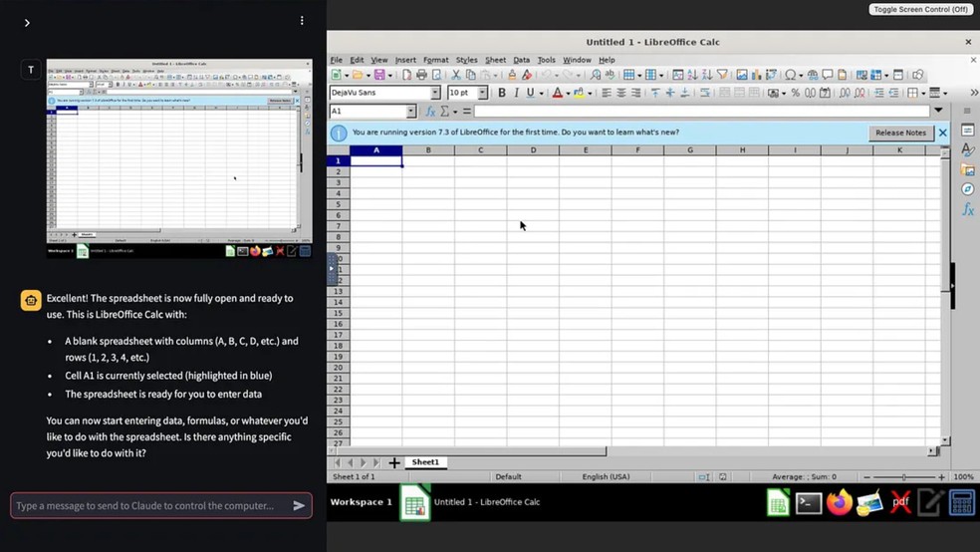The image size is (980, 552).
Task: Click the Align Left icon
Action: [606, 93]
